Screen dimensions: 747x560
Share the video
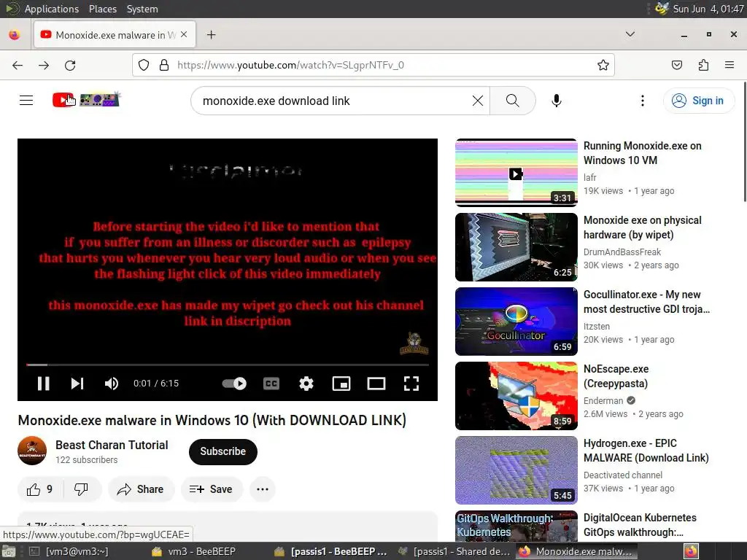pos(141,489)
